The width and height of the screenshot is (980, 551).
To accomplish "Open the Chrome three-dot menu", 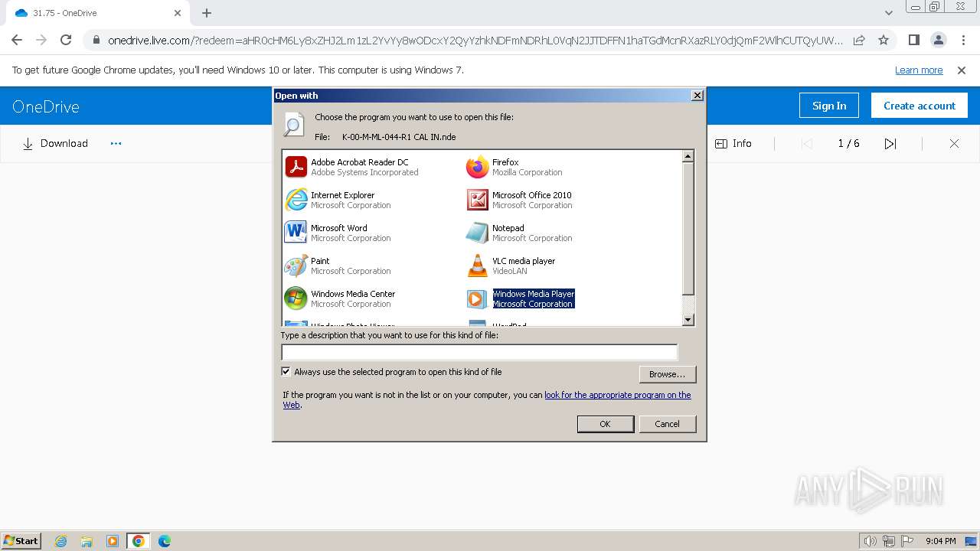I will pyautogui.click(x=962, y=40).
